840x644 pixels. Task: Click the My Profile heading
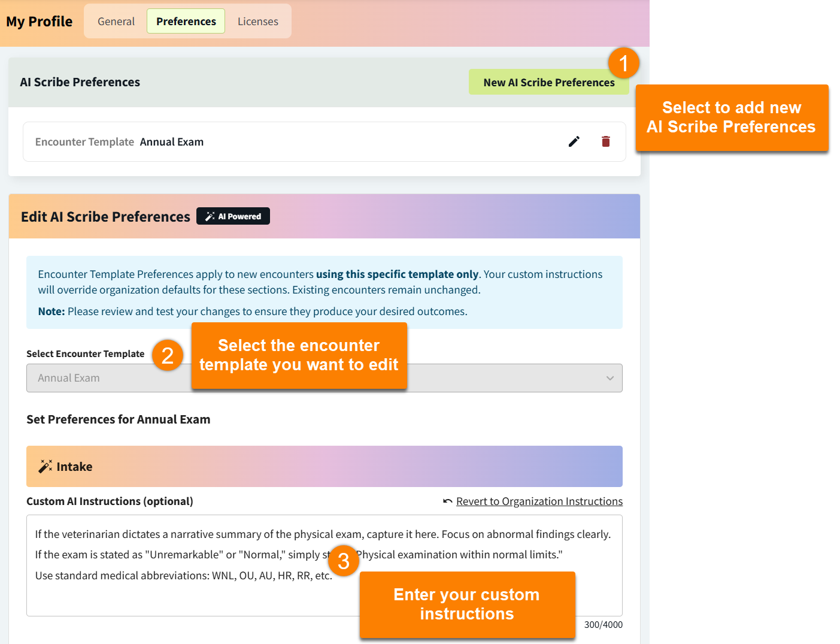tap(40, 22)
